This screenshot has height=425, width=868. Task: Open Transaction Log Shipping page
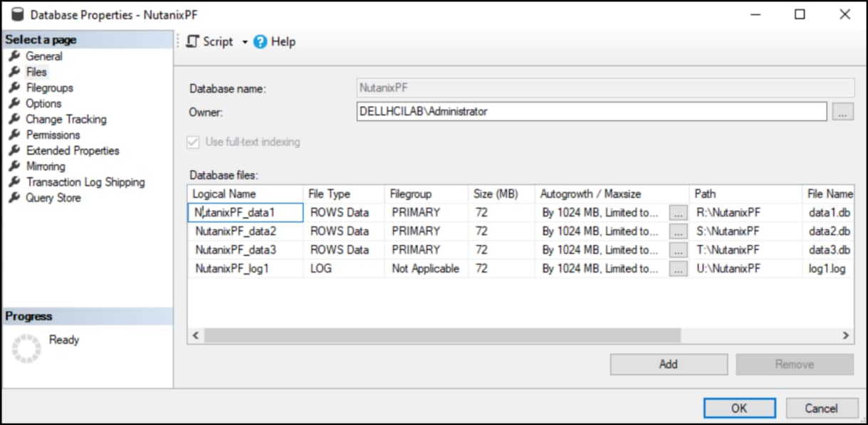click(x=85, y=182)
